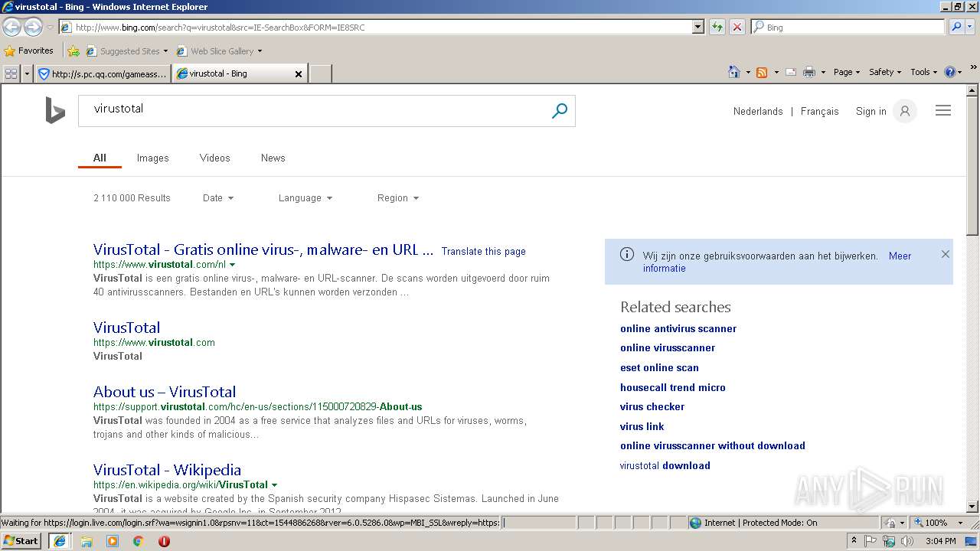The width and height of the screenshot is (980, 551).
Task: Switch to the s.pc.qq.com browser tab
Action: pos(103,74)
